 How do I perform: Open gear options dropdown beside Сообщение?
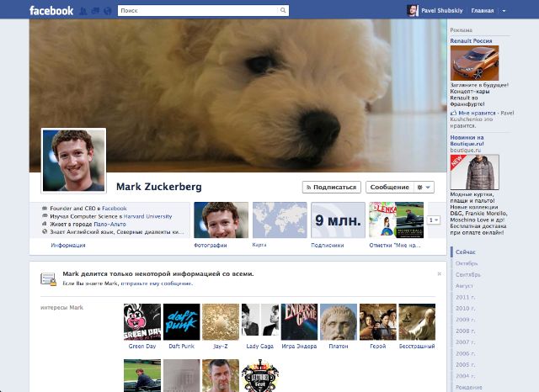point(424,187)
